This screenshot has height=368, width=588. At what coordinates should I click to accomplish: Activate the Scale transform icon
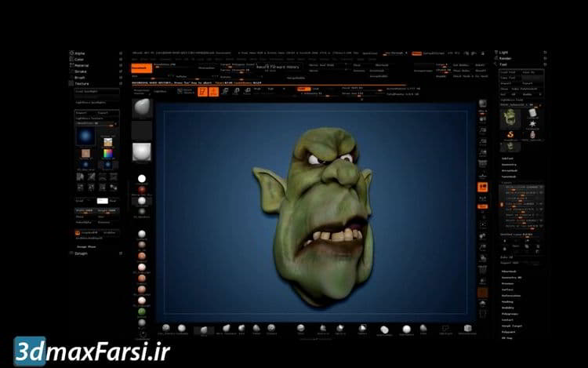[x=236, y=91]
